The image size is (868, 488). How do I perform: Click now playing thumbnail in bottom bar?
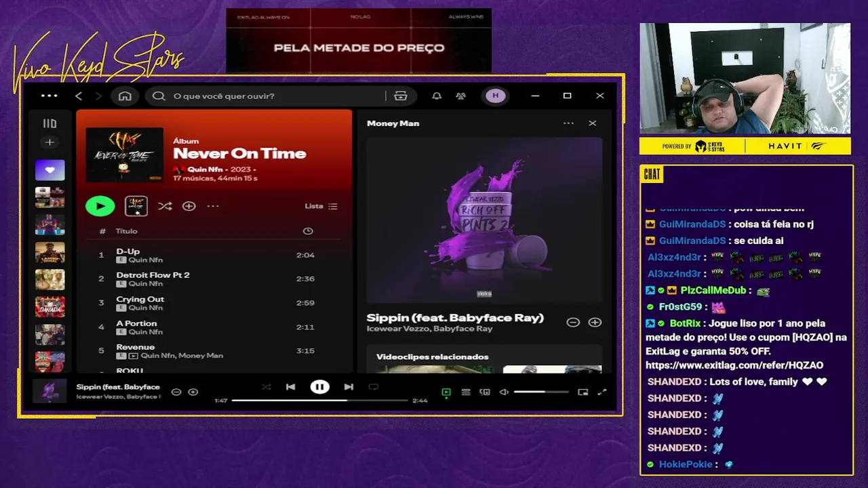(50, 391)
